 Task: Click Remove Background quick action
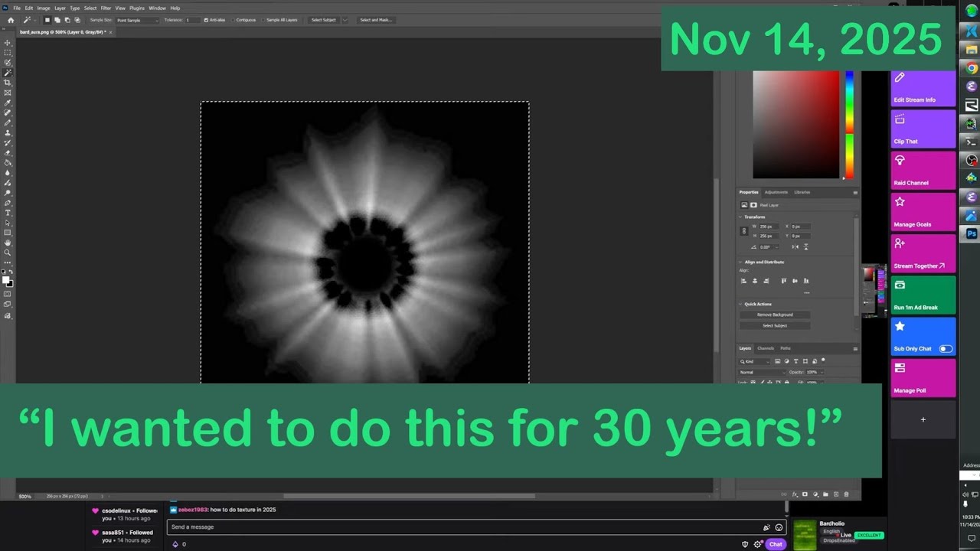click(x=775, y=315)
